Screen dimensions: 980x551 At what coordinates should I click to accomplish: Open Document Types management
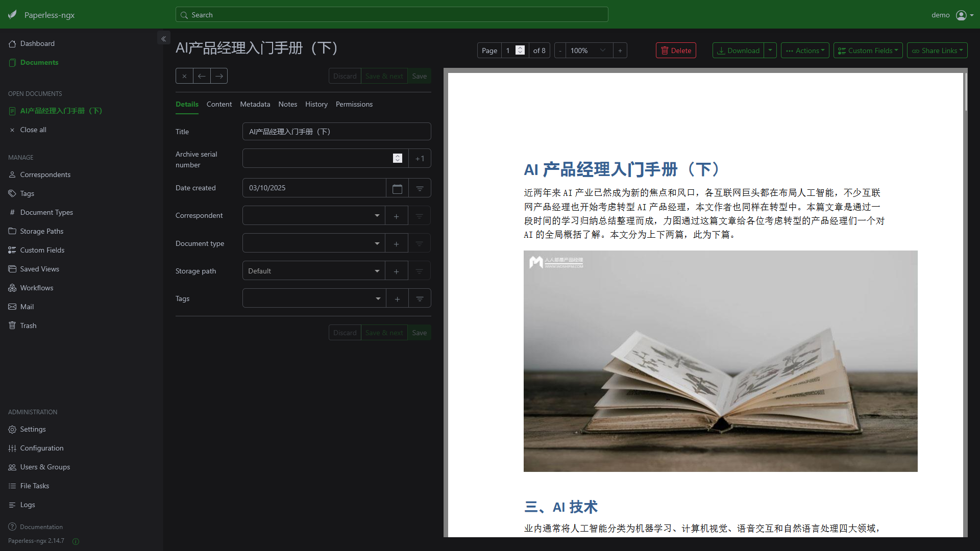coord(82,212)
